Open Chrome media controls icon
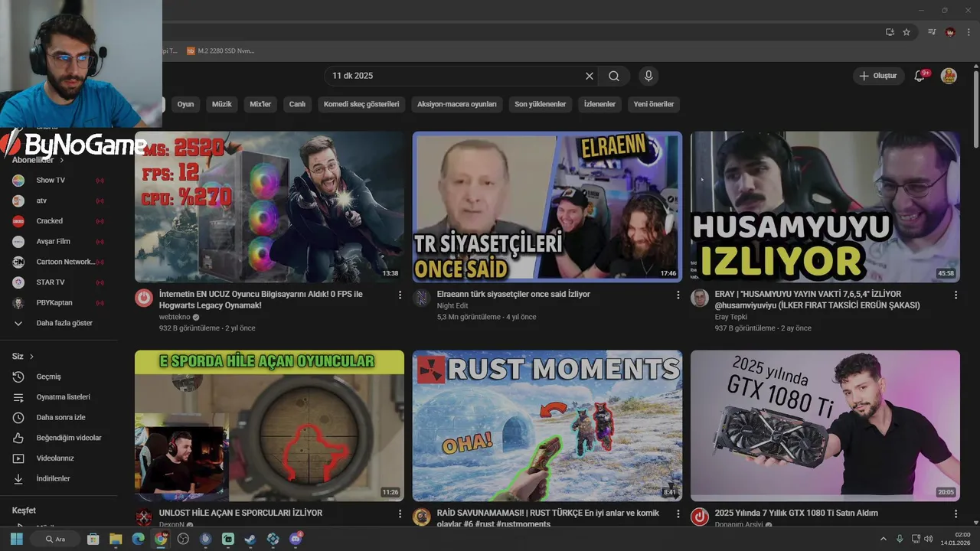The image size is (980, 551). click(932, 32)
